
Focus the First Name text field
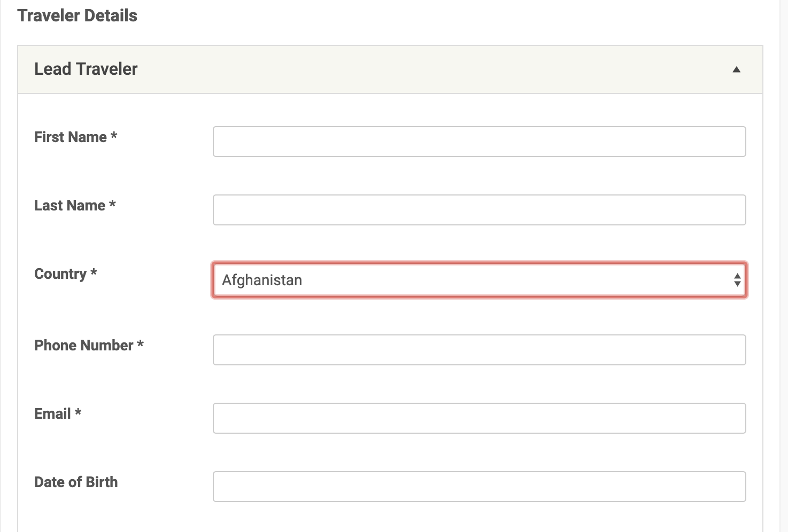tap(479, 142)
